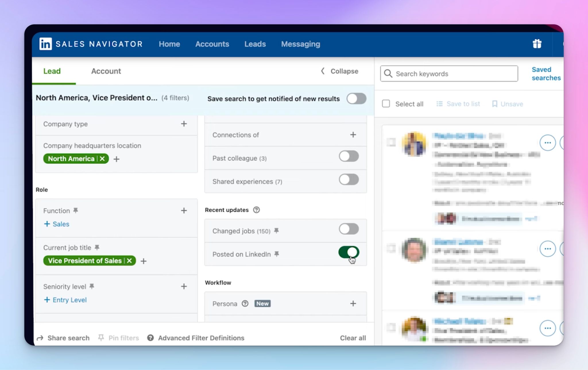Open Saved searches link

click(x=546, y=74)
